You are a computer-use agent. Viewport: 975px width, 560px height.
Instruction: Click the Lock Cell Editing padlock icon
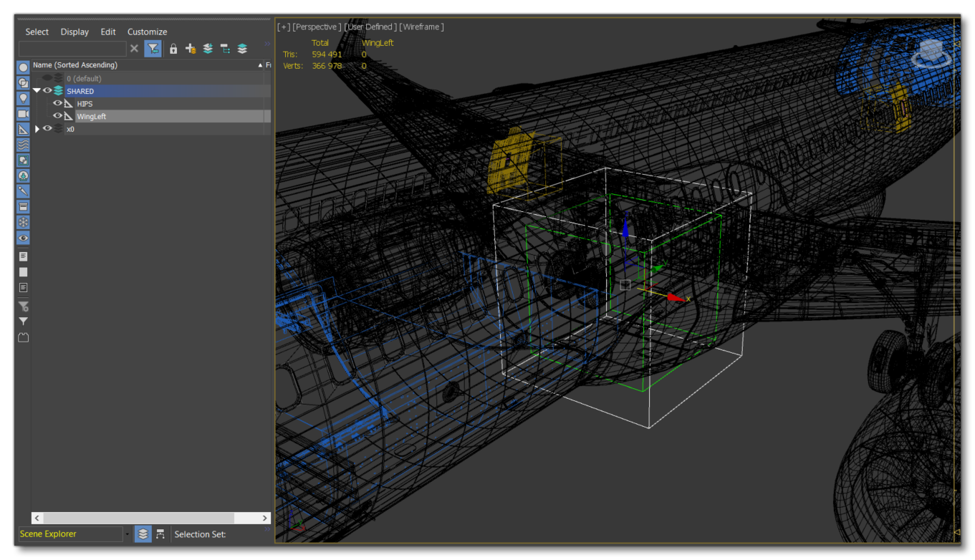[x=174, y=49]
